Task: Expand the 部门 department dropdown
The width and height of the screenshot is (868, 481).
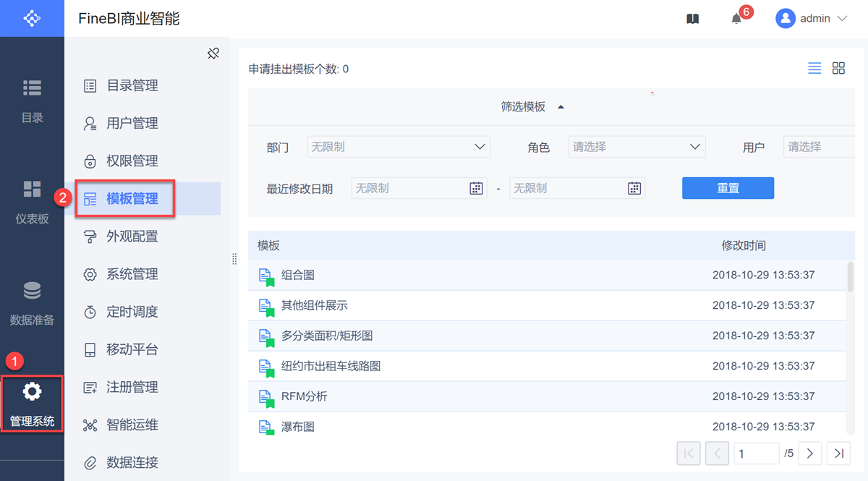Action: coord(480,147)
